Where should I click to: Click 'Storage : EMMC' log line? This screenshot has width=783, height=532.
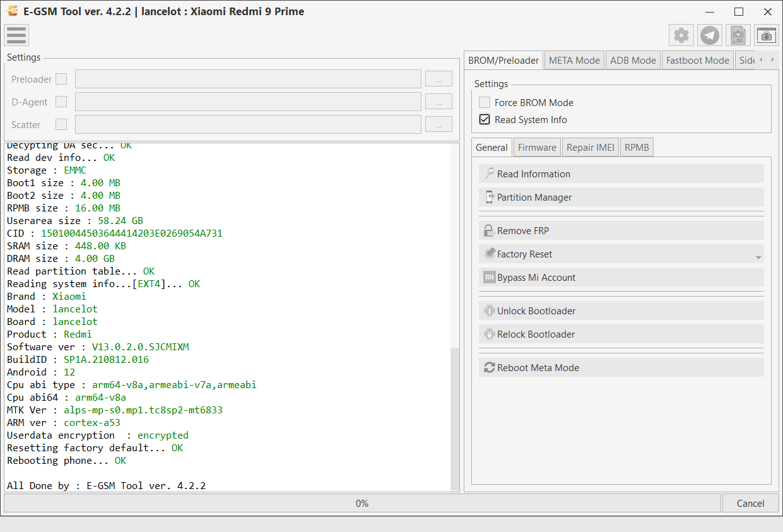[47, 170]
